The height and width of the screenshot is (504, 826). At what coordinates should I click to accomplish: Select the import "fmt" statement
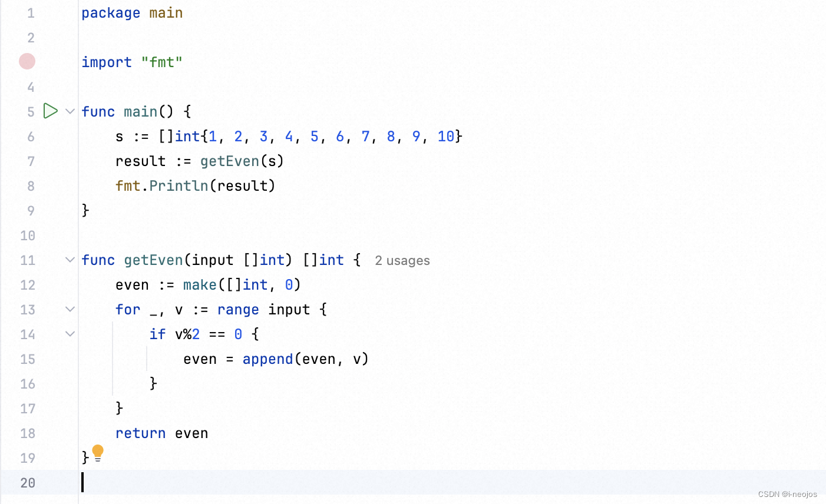[x=132, y=62]
